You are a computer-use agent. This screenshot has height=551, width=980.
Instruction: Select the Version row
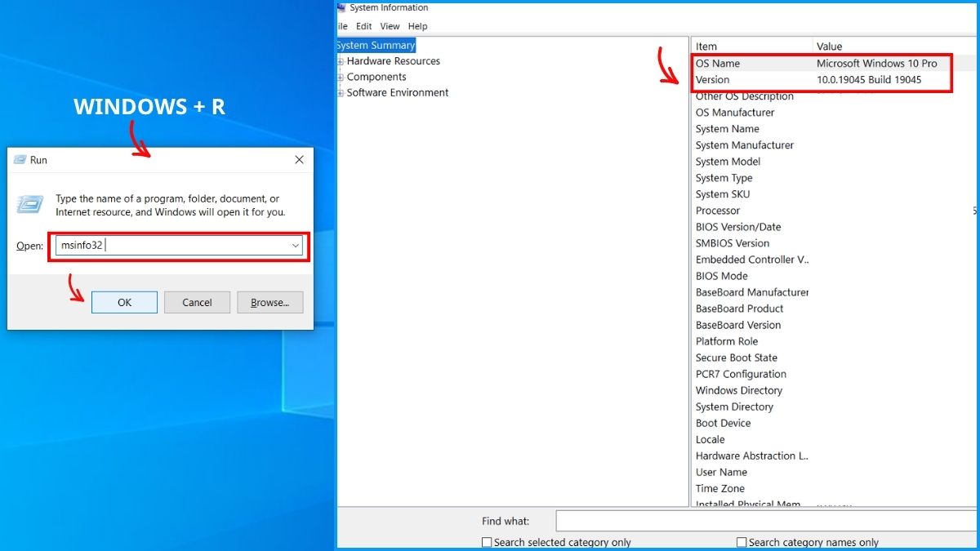point(835,79)
